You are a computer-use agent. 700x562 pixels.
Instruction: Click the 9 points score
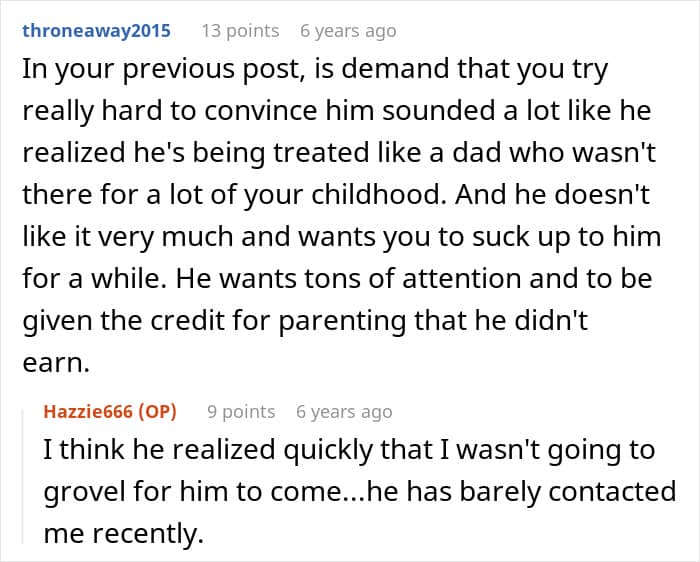pos(241,411)
